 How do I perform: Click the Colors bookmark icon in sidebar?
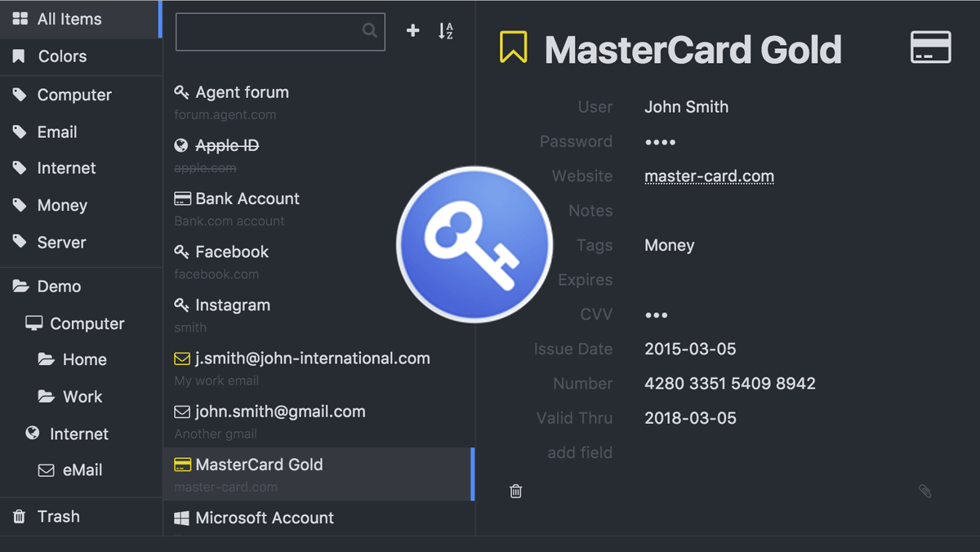click(19, 56)
